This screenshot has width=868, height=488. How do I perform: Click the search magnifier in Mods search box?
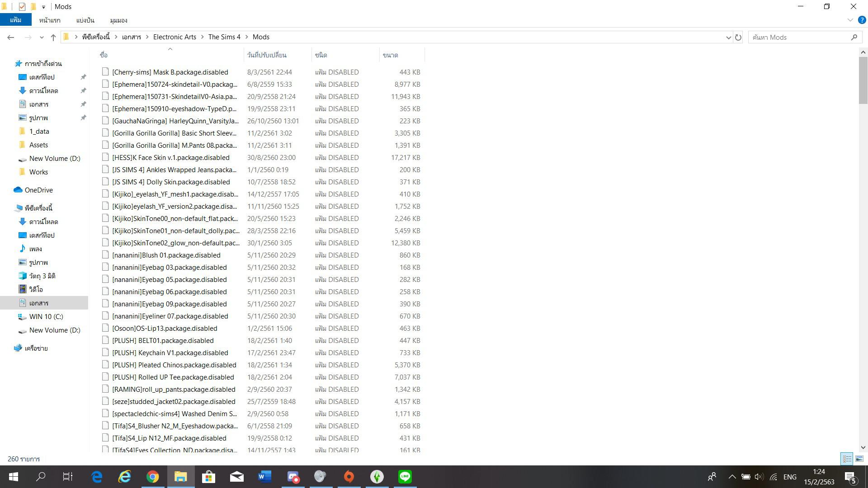(854, 38)
